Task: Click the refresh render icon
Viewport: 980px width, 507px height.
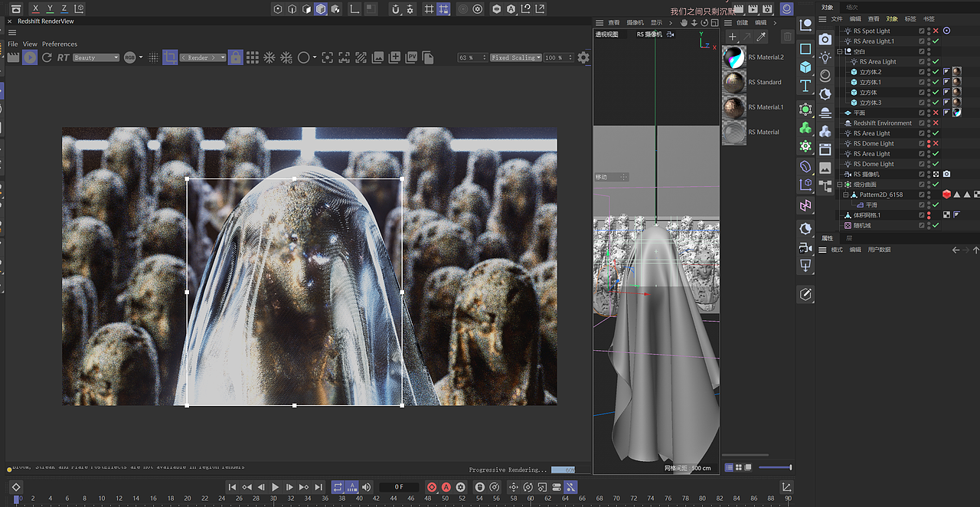Action: 47,57
